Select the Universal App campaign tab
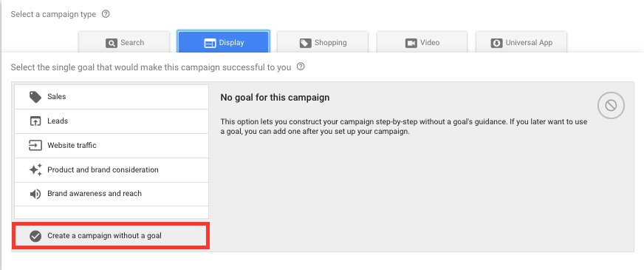The width and height of the screenshot is (644, 270). 521,42
